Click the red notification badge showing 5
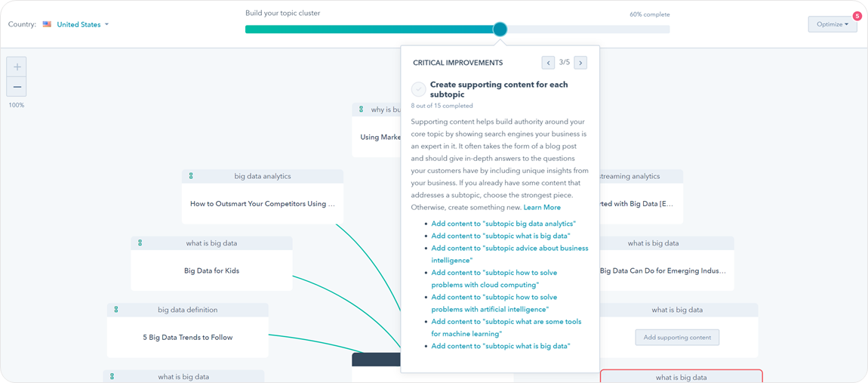868x383 pixels. point(857,16)
